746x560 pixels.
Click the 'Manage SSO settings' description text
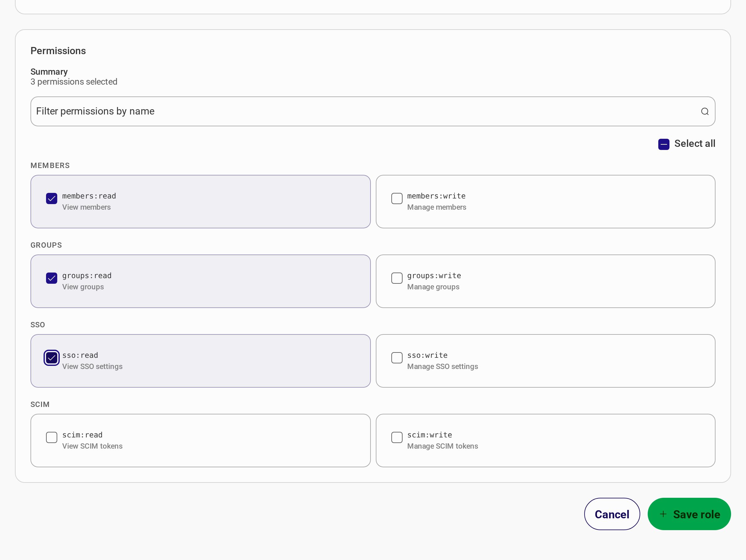[442, 366]
